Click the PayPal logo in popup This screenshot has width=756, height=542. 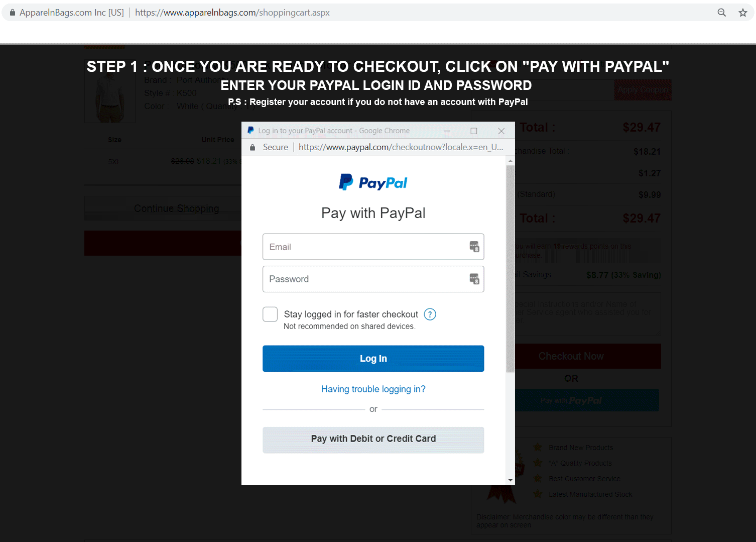coord(373,182)
